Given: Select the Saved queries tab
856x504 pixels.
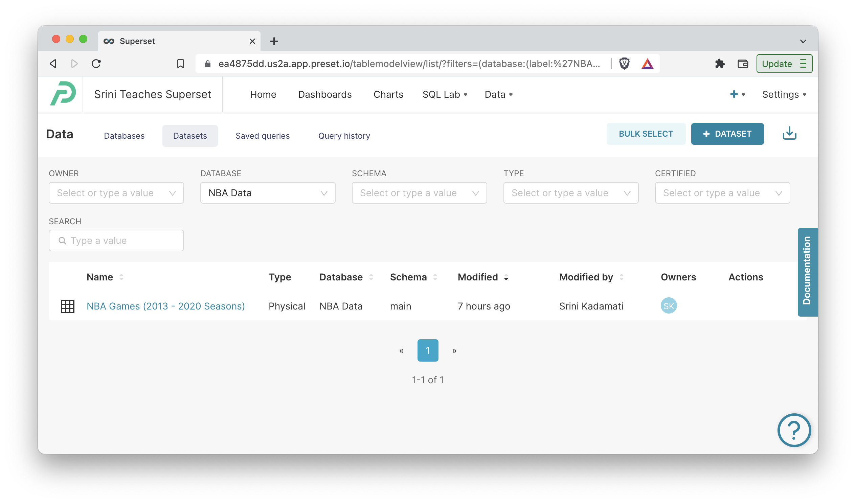Looking at the screenshot, I should pos(262,136).
